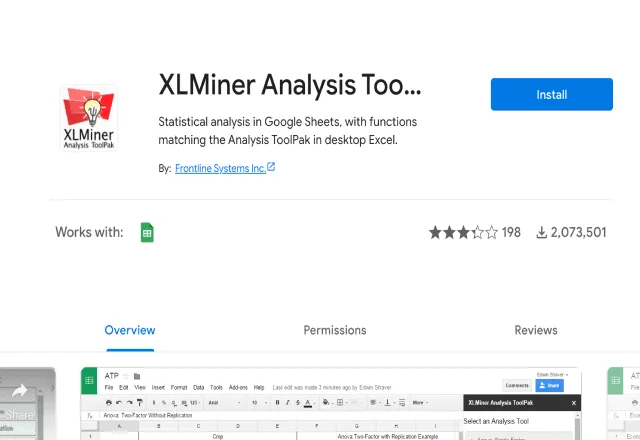Click the star icon next to ATP in preview

tap(126, 376)
